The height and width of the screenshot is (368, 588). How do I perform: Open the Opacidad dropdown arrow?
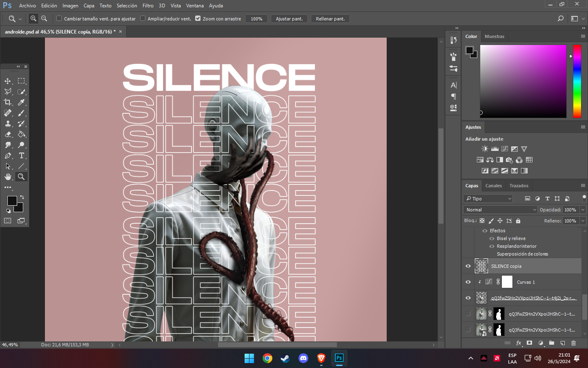click(x=583, y=210)
